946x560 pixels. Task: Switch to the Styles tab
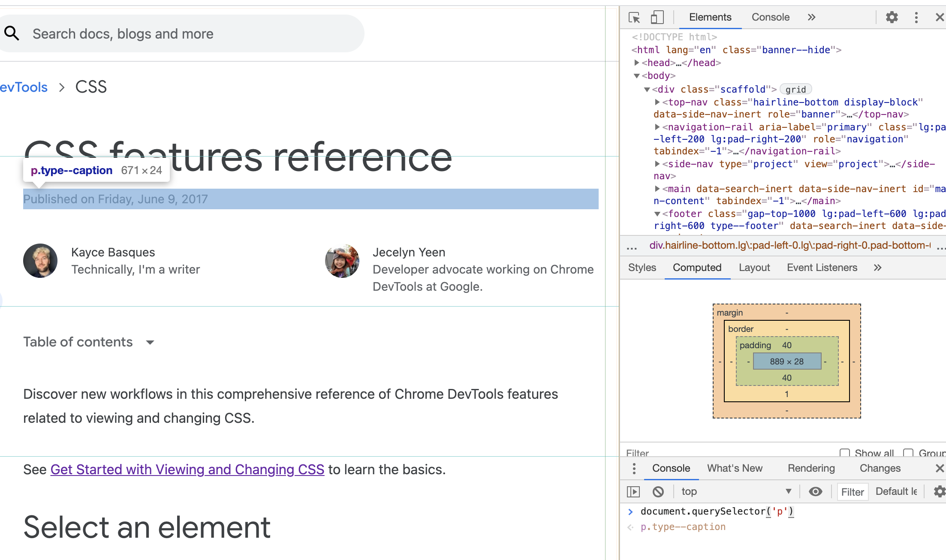tap(642, 268)
